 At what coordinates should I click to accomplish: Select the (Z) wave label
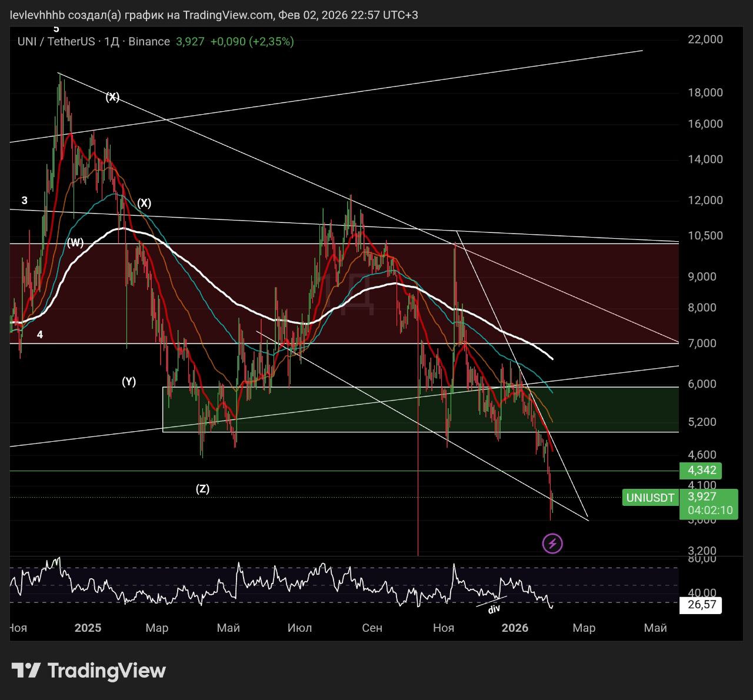tap(202, 489)
